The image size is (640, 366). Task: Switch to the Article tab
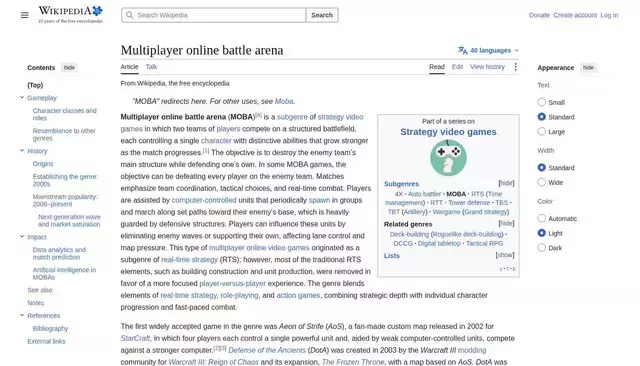(129, 67)
